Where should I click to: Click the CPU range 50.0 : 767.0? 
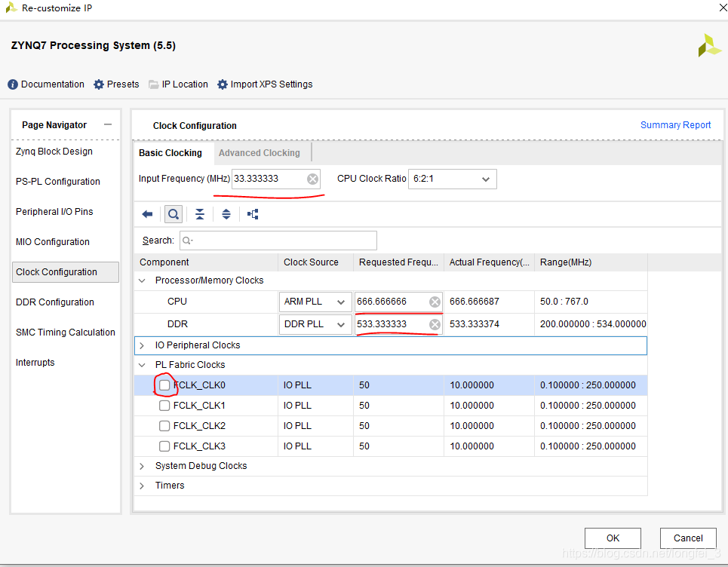pos(564,302)
